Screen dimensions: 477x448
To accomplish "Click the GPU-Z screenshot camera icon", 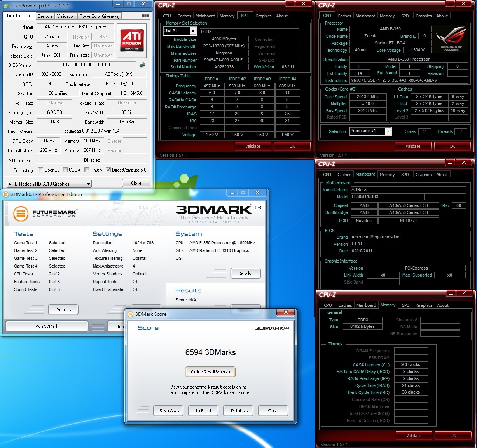I will click(145, 16).
